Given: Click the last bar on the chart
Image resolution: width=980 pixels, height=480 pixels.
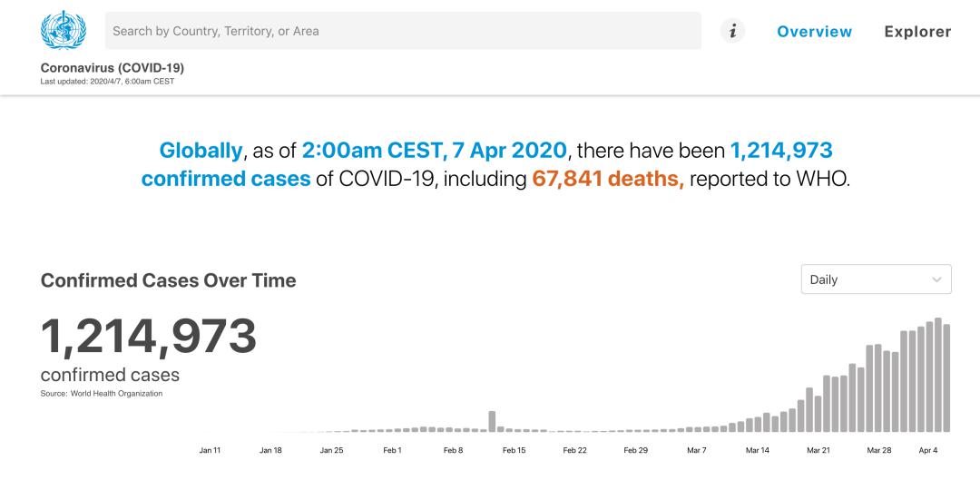Looking at the screenshot, I should (x=946, y=378).
